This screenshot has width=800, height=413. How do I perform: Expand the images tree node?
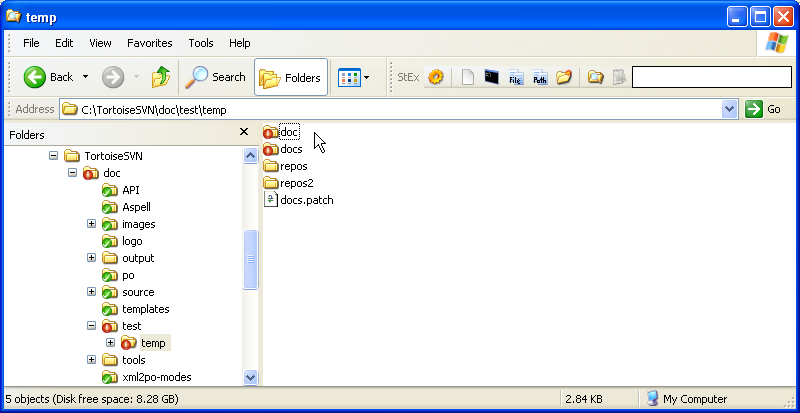pos(91,224)
